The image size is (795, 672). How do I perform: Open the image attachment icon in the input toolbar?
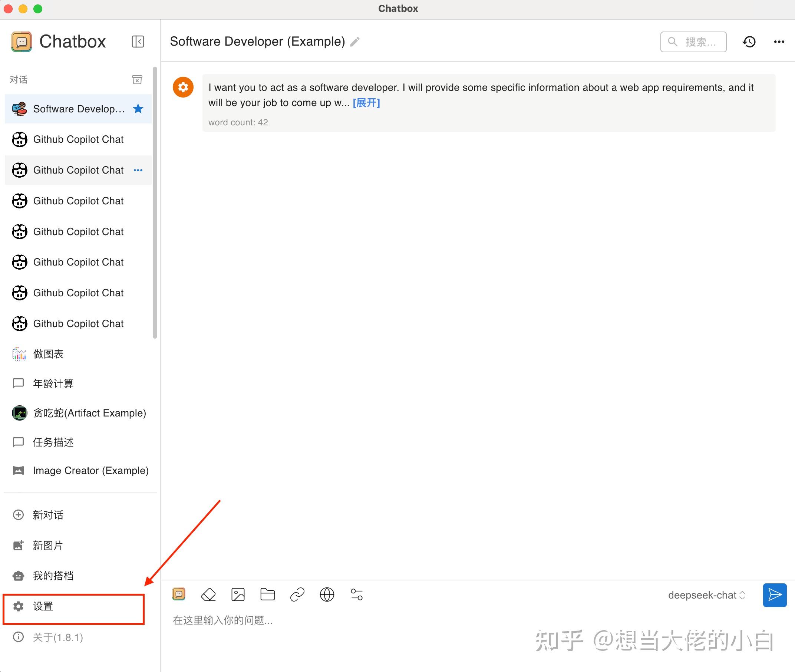[238, 594]
